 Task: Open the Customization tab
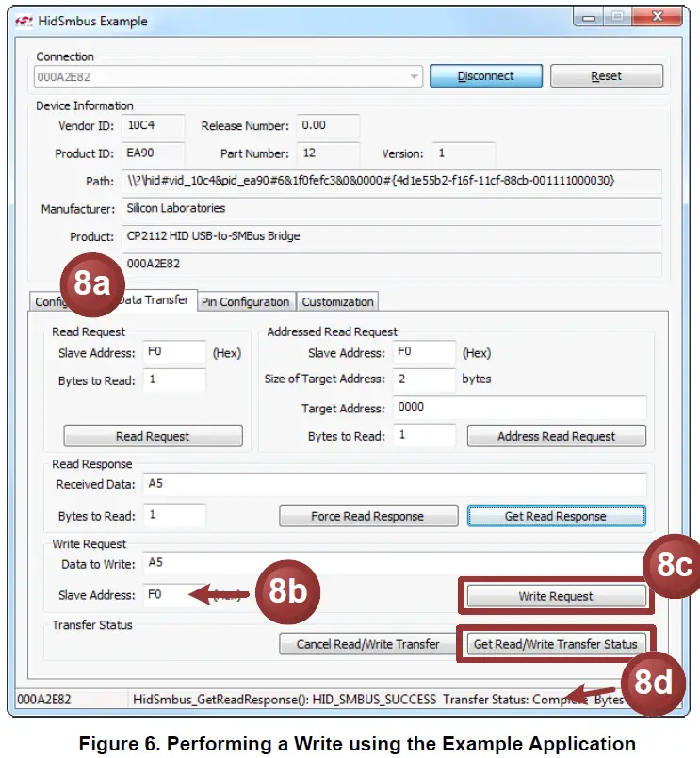tap(337, 302)
